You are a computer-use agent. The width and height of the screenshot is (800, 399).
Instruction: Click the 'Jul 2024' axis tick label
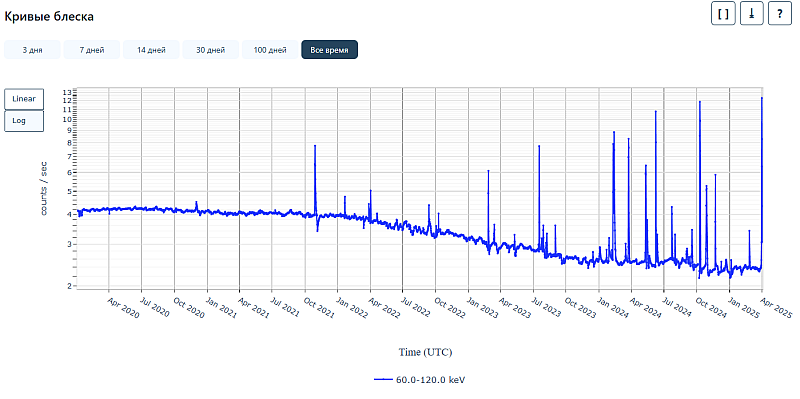678,308
